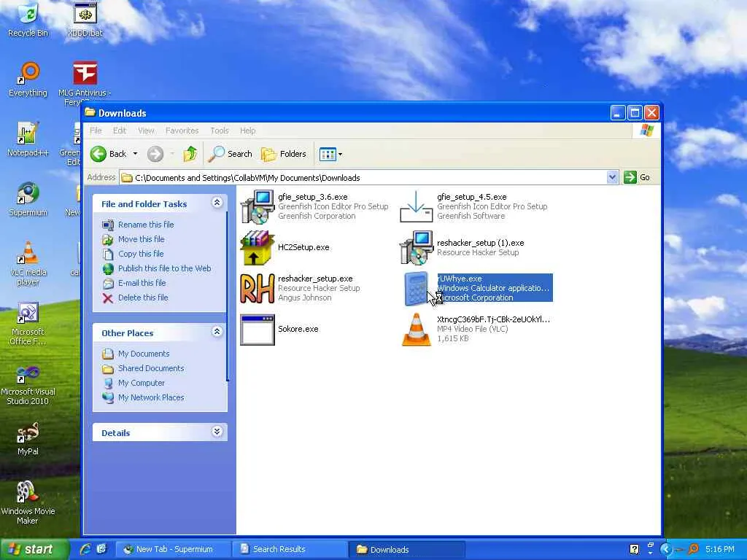The height and width of the screenshot is (560, 747).
Task: Select the file name HC2Setup.exe text
Action: 303,248
